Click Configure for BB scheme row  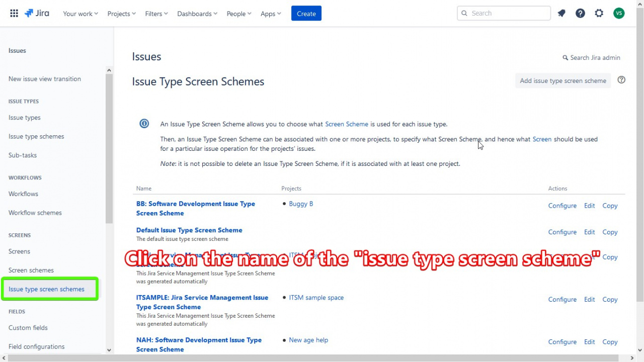coord(562,206)
